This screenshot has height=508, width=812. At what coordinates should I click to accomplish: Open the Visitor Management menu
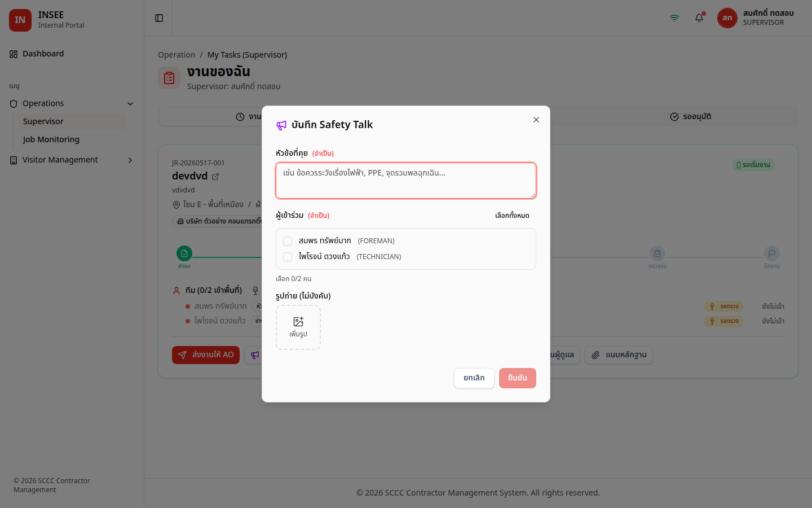pyautogui.click(x=72, y=160)
